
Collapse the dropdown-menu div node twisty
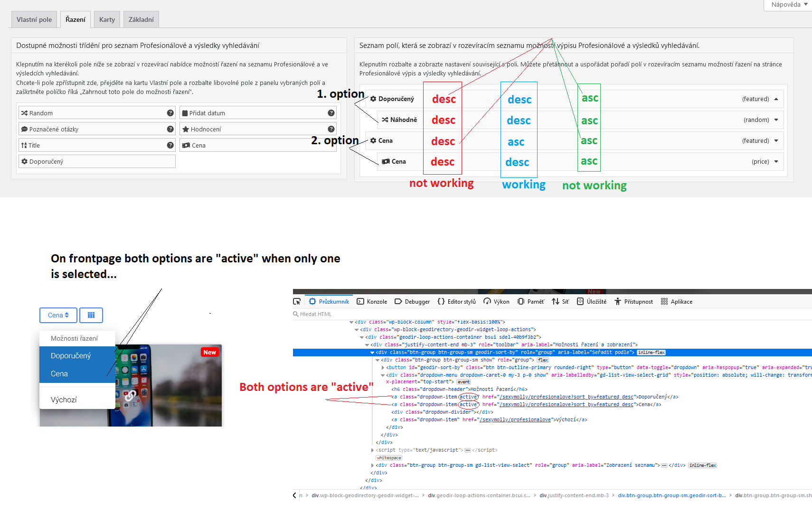click(383, 375)
